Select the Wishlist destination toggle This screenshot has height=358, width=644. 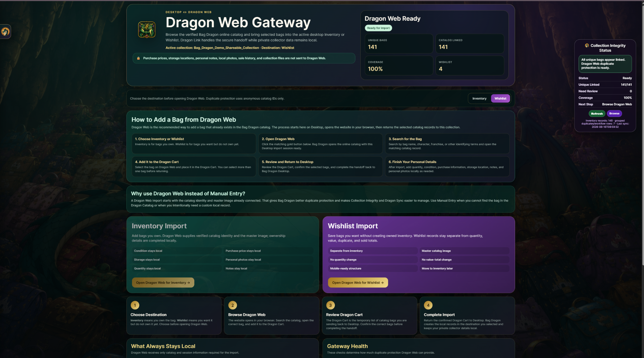tap(500, 99)
